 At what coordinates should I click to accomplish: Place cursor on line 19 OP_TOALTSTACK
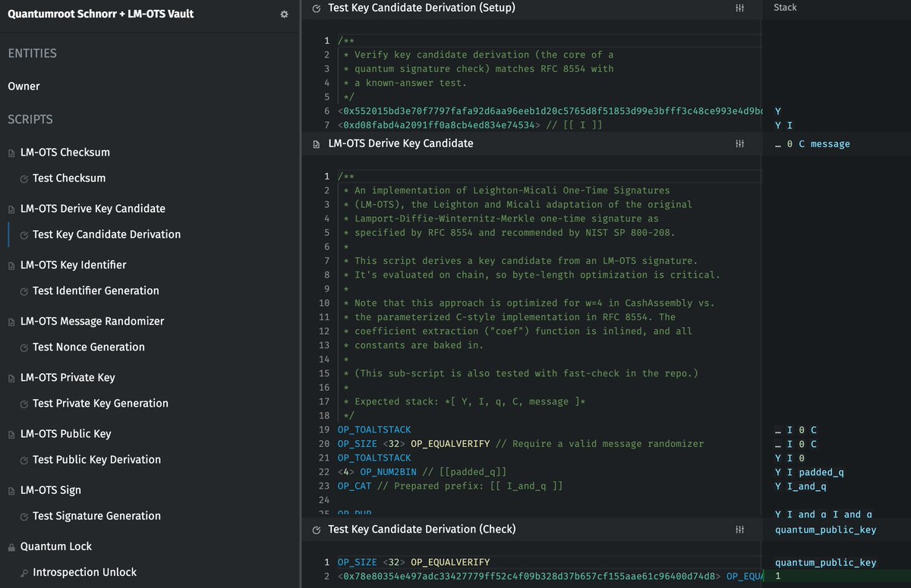tap(374, 430)
